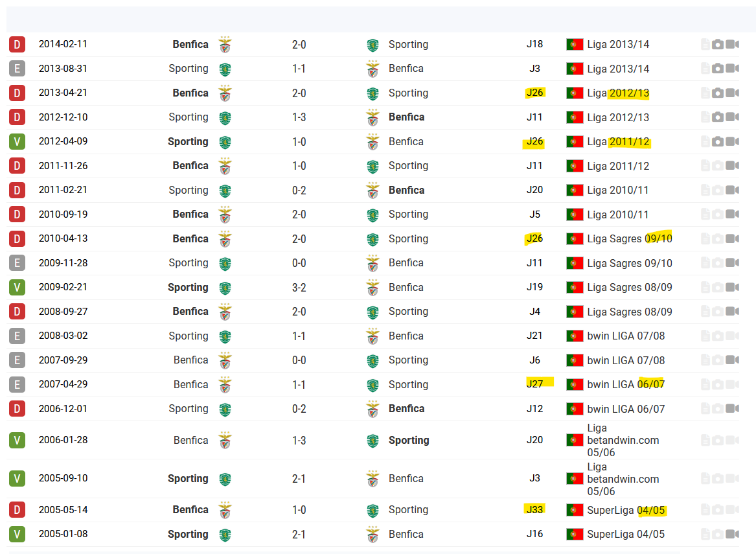Viewport: 756px width, 554px height.
Task: Open Benfica crest in the 2014-02-11 row
Action: coord(225,45)
